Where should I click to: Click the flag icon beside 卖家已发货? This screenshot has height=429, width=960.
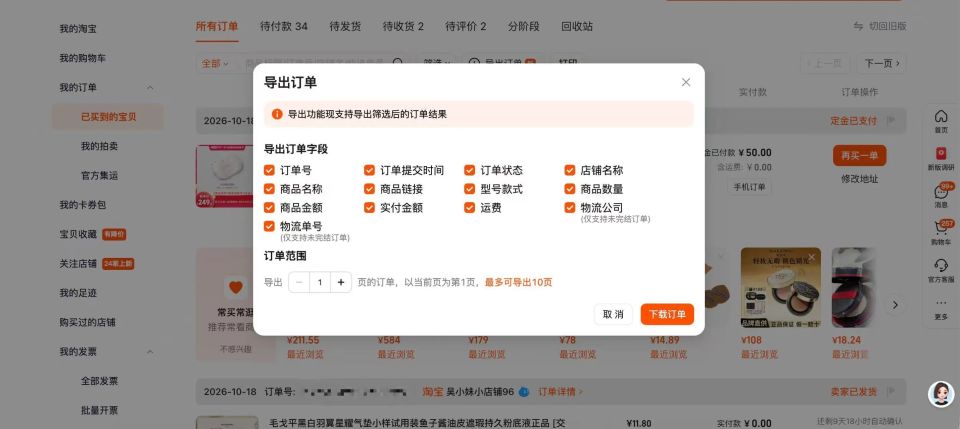pyautogui.click(x=891, y=392)
